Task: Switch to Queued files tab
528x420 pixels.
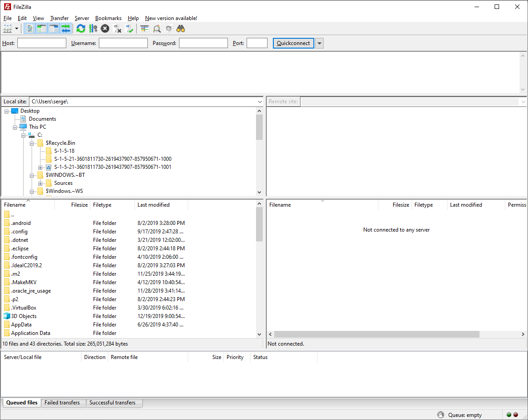Action: [22, 403]
